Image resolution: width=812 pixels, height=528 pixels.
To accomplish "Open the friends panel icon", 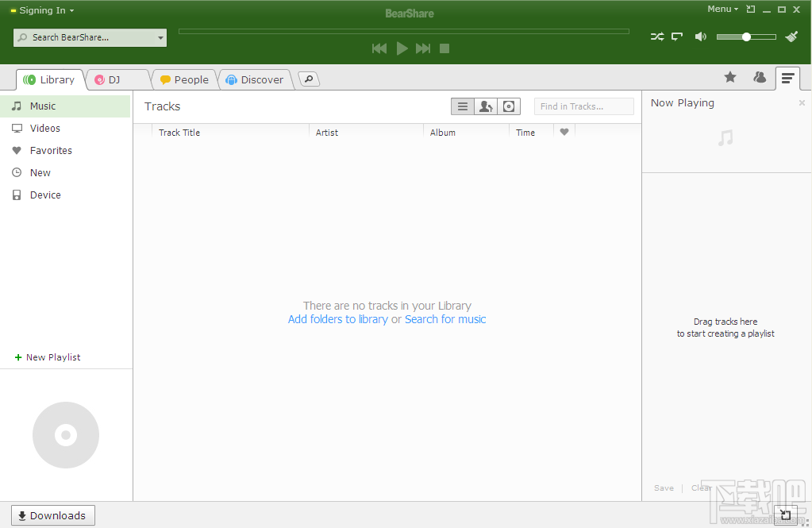I will (x=760, y=78).
